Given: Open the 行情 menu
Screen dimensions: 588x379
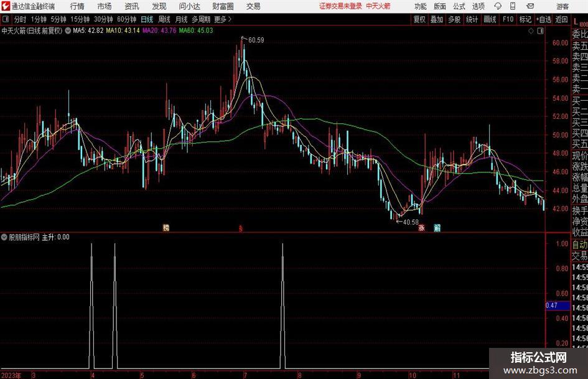Looking at the screenshot, I should tap(77, 6).
